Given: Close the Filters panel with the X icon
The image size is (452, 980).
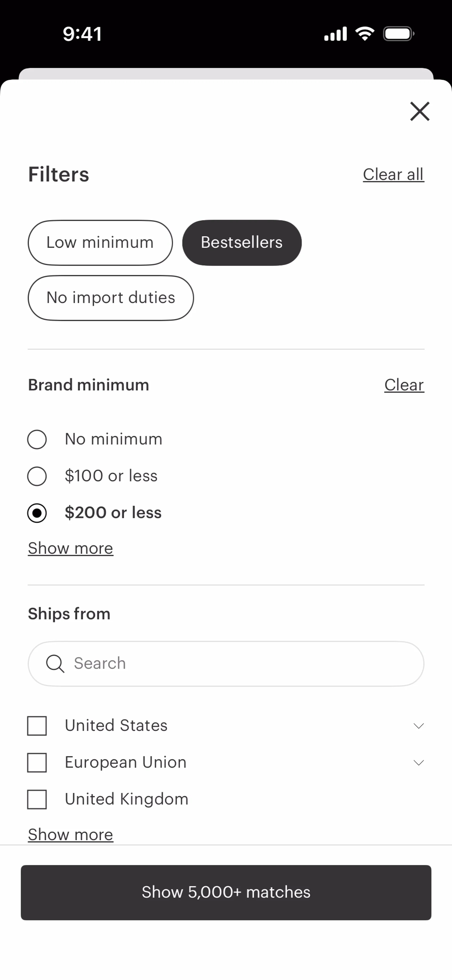Looking at the screenshot, I should click(419, 111).
